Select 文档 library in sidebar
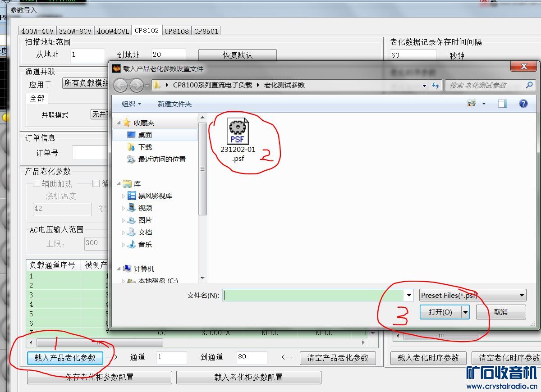This screenshot has width=541, height=392. click(145, 232)
